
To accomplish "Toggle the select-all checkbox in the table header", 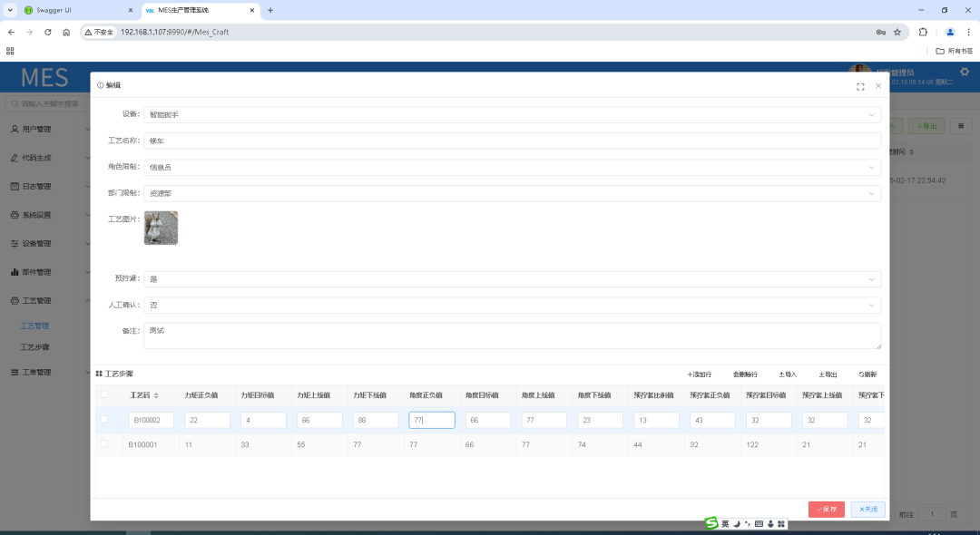I will point(104,394).
